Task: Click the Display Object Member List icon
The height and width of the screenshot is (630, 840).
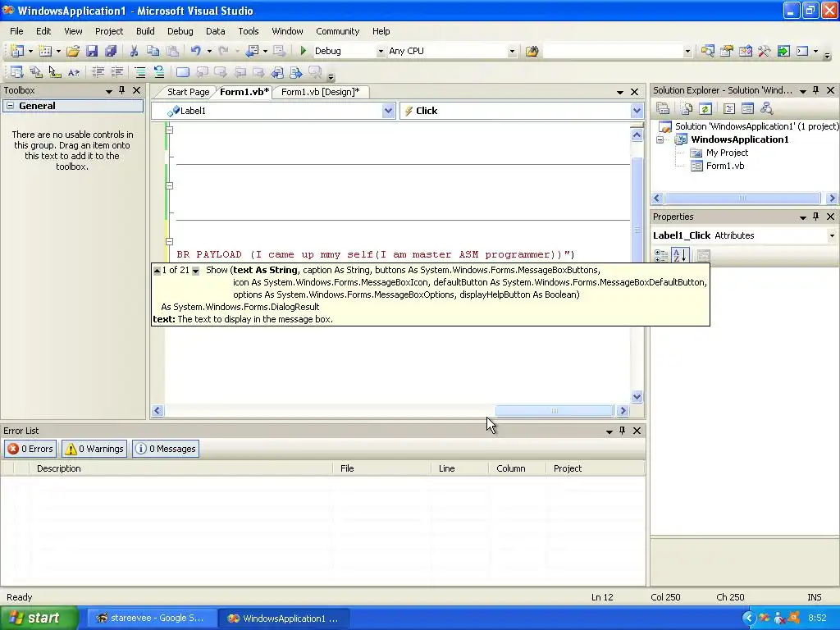Action: [17, 72]
